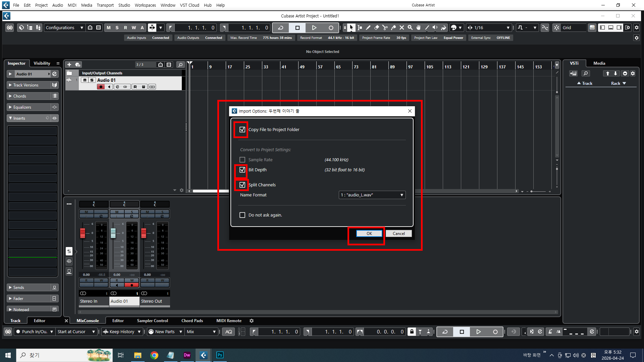Screen dimensions: 644x362
Task: Toggle cycle loop in the top transport
Action: (x=281, y=28)
